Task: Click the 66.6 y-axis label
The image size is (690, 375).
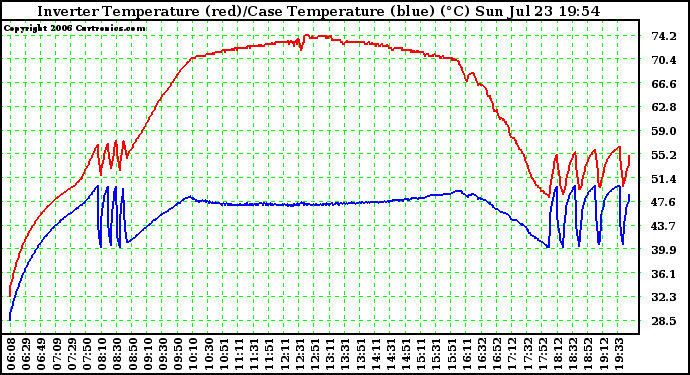Action: coord(664,84)
